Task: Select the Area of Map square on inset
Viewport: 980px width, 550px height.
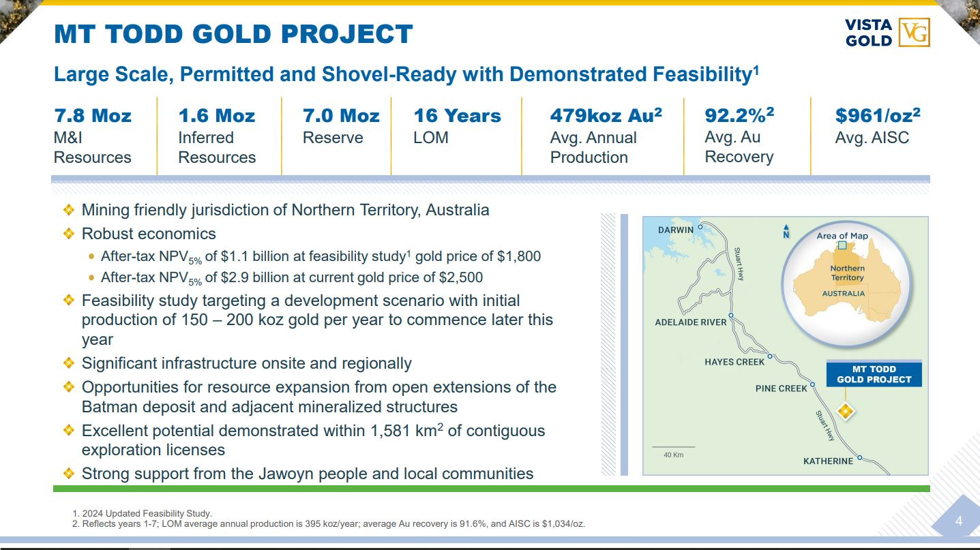Action: (x=842, y=245)
